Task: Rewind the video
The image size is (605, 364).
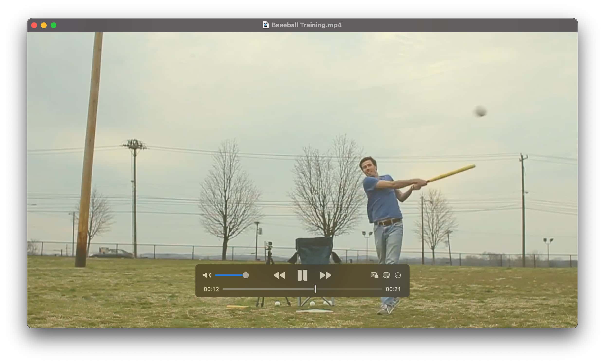Action: point(279,275)
